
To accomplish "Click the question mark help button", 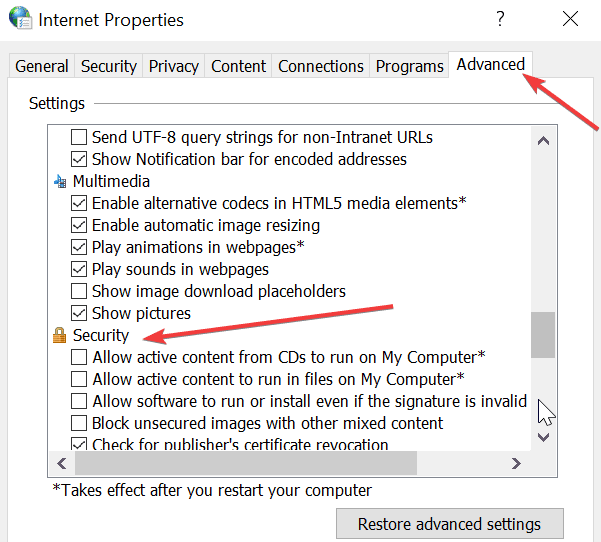I will click(x=500, y=18).
